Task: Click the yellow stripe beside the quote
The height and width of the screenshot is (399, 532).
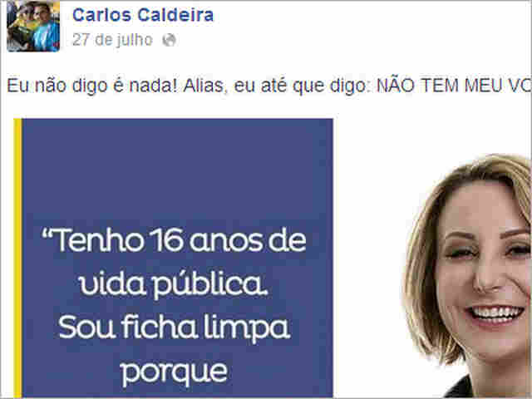Action: [x=18, y=259]
